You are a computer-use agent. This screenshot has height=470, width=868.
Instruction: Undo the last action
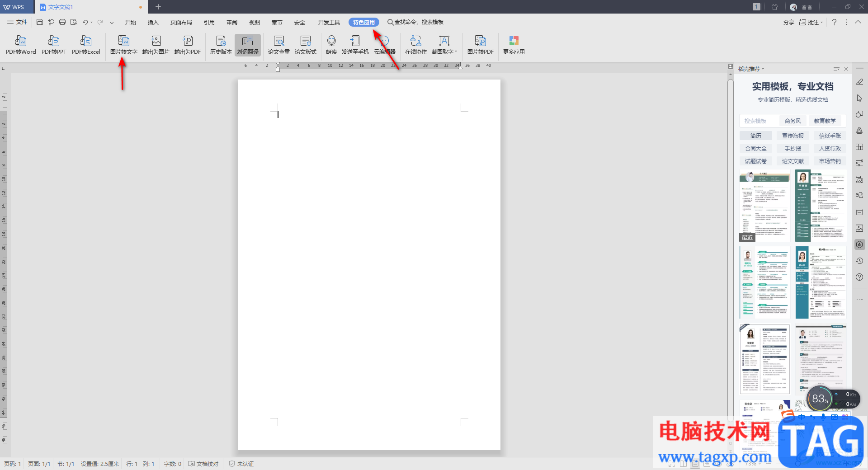85,22
